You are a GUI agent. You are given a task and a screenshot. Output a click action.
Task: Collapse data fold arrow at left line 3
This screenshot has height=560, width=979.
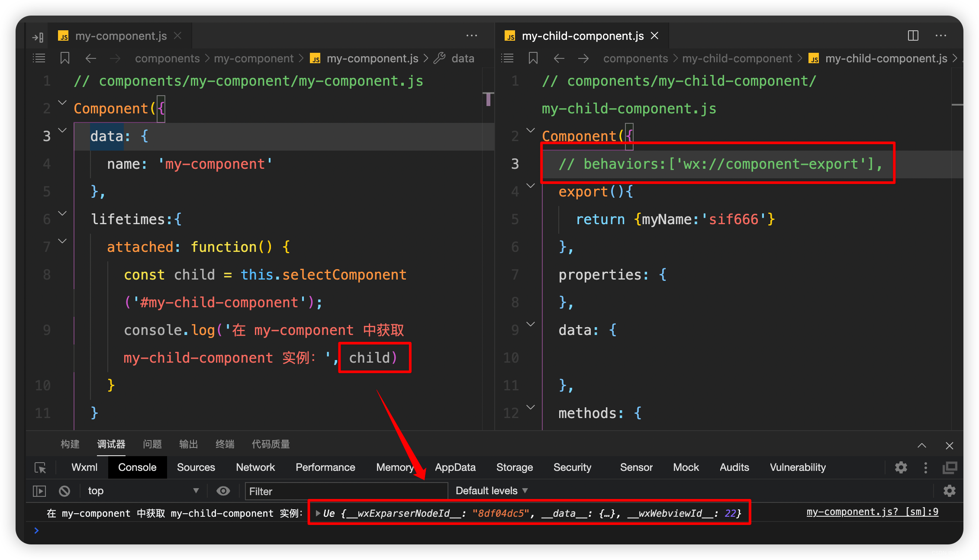click(62, 130)
